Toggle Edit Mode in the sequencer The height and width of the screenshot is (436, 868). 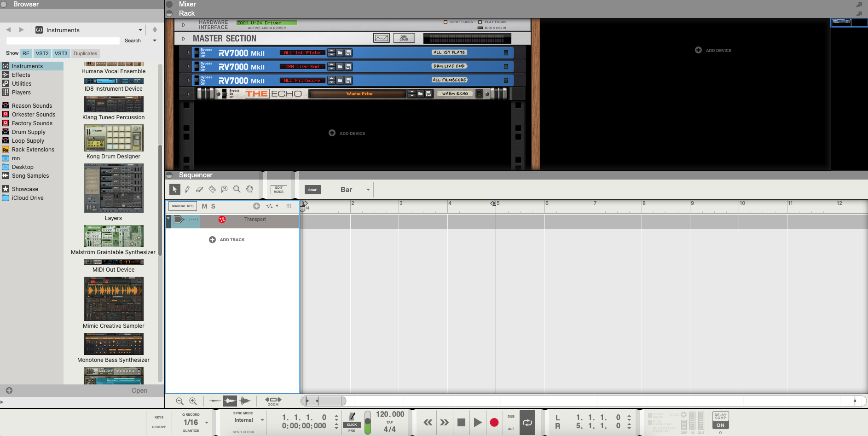[279, 190]
